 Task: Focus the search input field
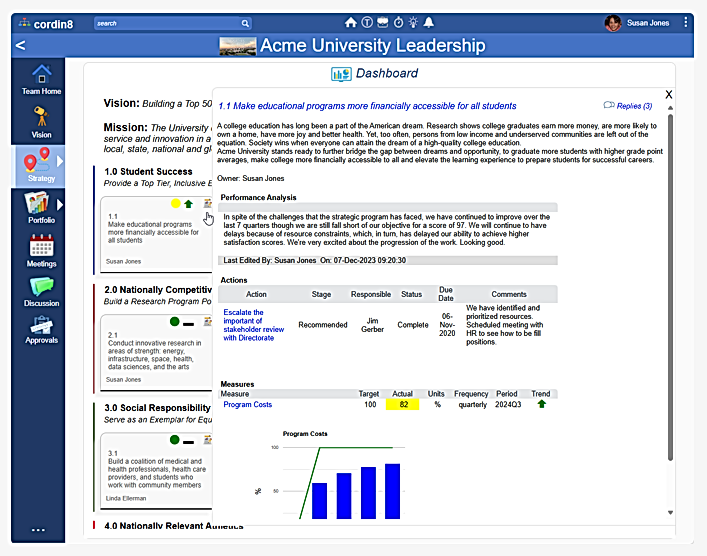[168, 23]
